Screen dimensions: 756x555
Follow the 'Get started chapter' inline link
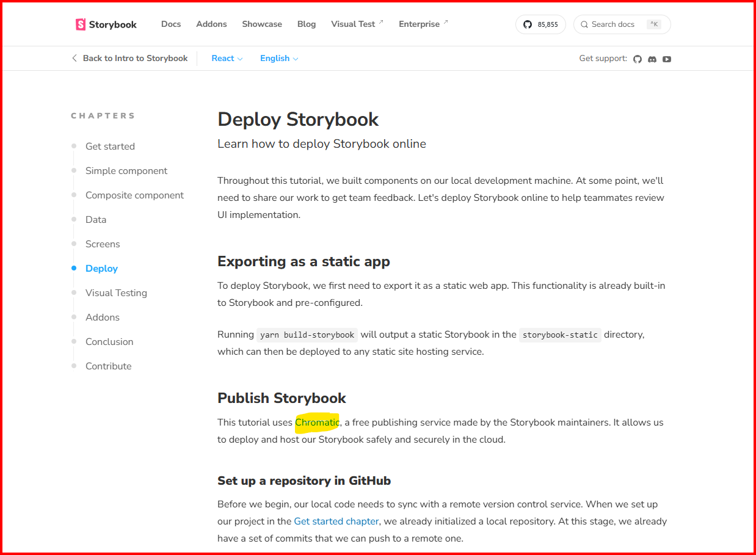point(336,521)
